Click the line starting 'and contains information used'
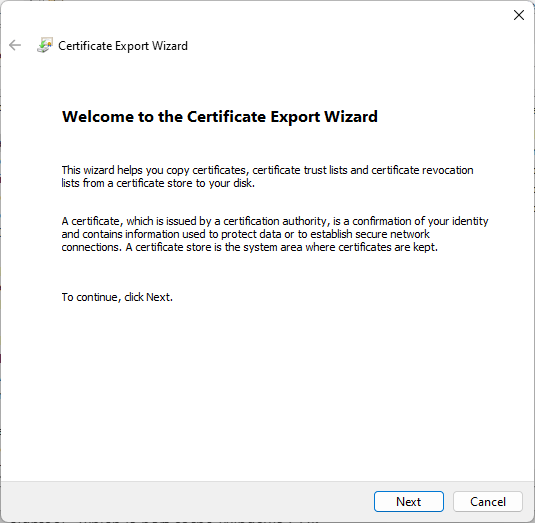The height and width of the screenshot is (523, 535). (x=245, y=234)
